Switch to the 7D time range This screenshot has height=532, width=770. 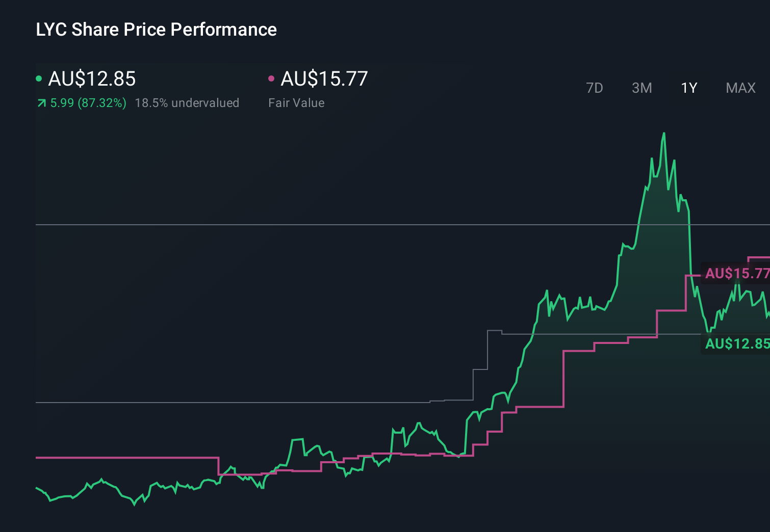(x=595, y=88)
